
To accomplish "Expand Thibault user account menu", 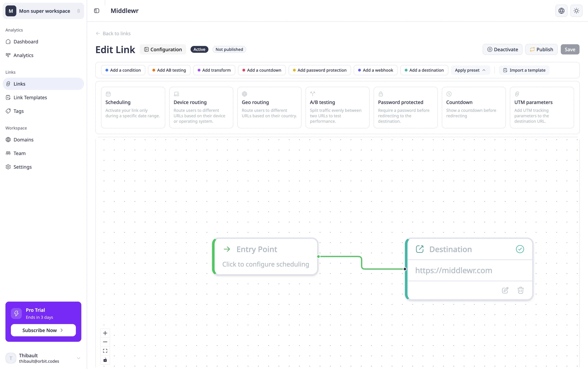I will [43, 358].
